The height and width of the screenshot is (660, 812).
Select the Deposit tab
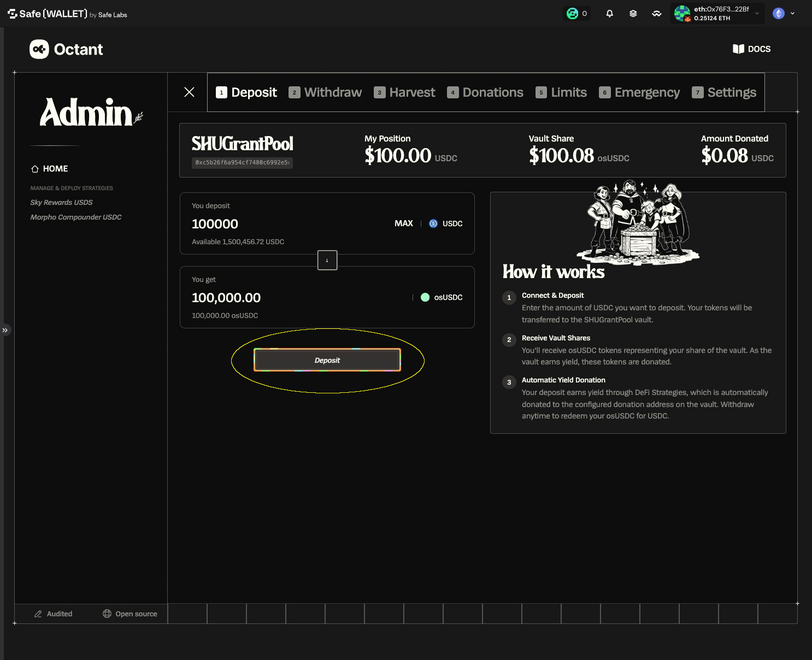click(246, 92)
